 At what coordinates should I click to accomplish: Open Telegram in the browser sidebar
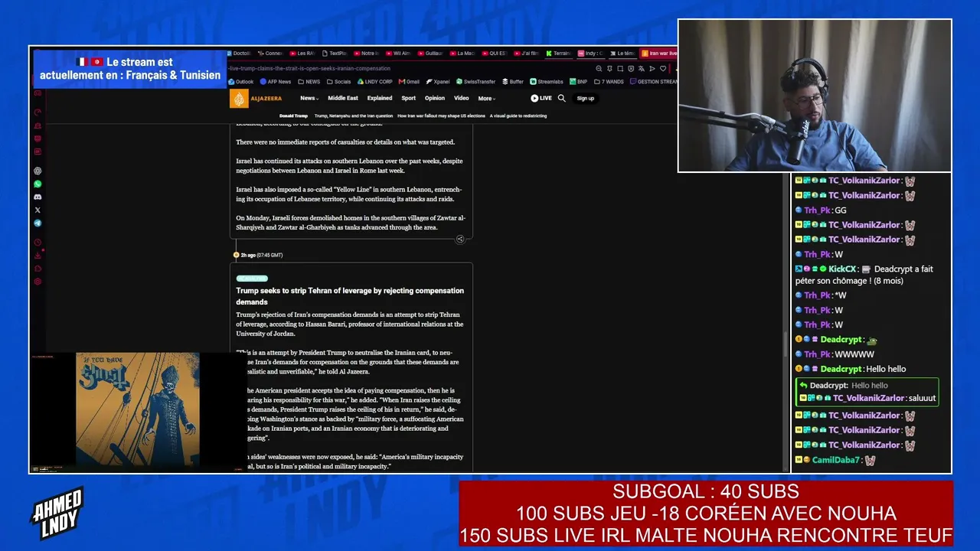coord(38,223)
